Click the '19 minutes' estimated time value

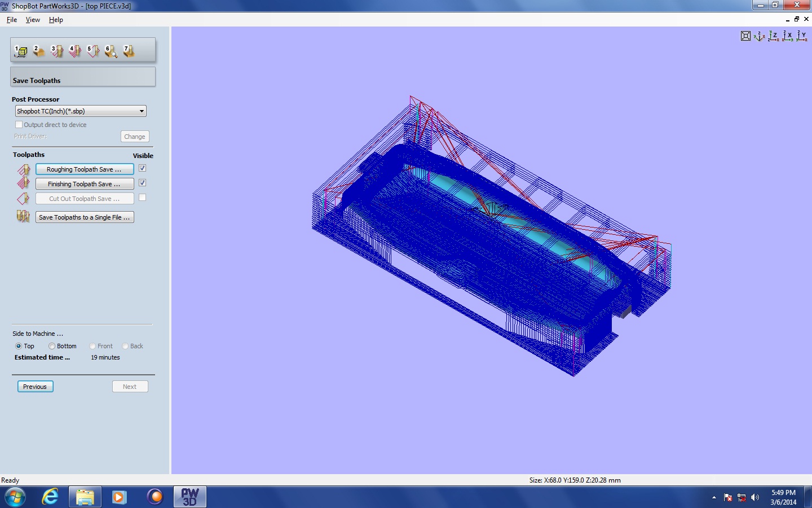click(105, 357)
